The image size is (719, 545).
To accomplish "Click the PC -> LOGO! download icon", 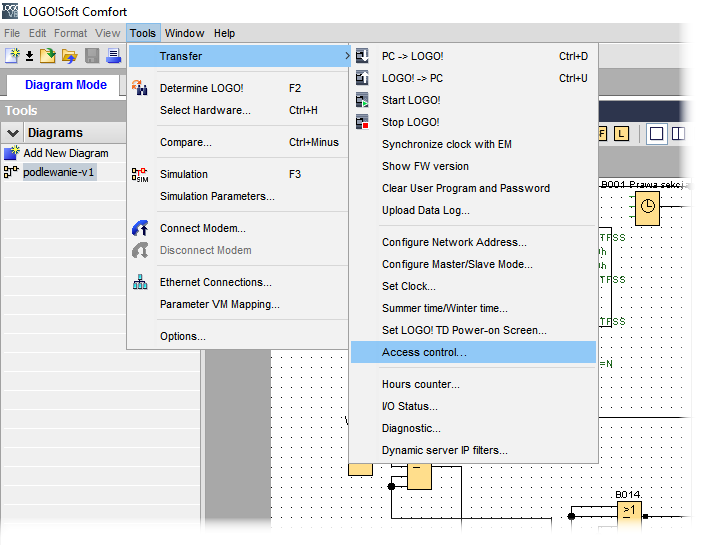I will tap(362, 56).
